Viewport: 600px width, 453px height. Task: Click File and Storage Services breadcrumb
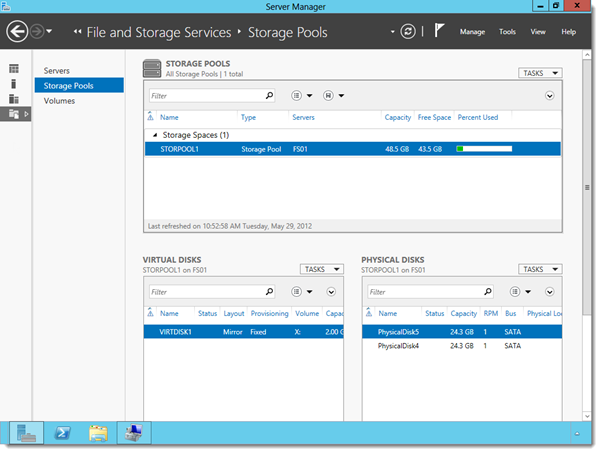(x=159, y=33)
